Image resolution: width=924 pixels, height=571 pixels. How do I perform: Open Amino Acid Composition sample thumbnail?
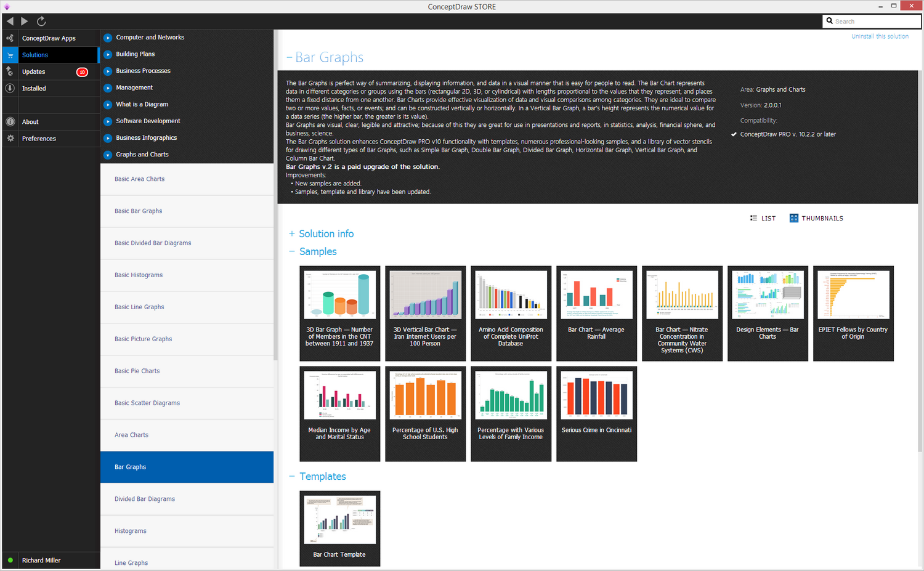point(511,314)
